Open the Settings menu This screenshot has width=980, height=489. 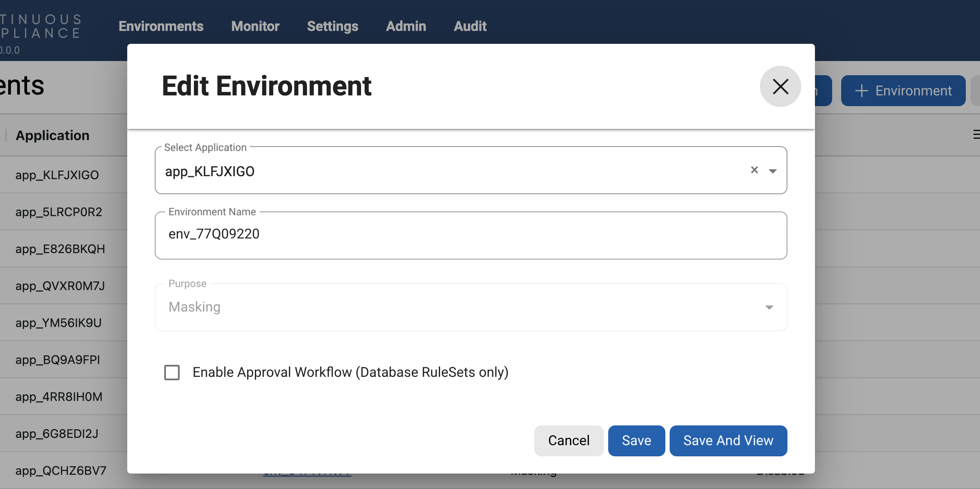click(332, 26)
